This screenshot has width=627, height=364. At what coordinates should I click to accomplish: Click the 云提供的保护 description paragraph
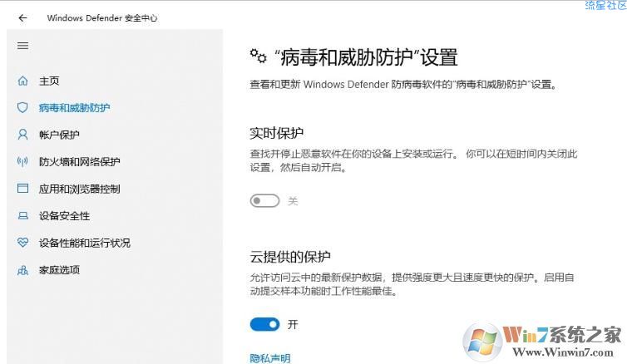(412, 284)
